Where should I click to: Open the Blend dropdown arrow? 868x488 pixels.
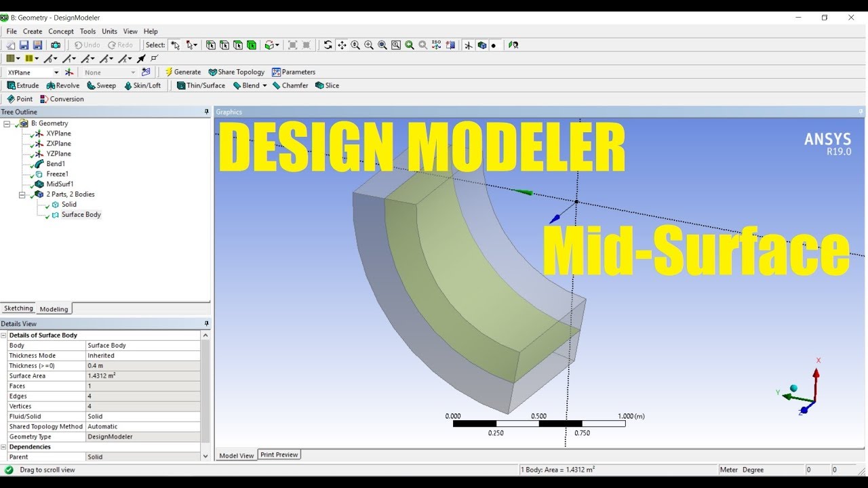click(264, 85)
